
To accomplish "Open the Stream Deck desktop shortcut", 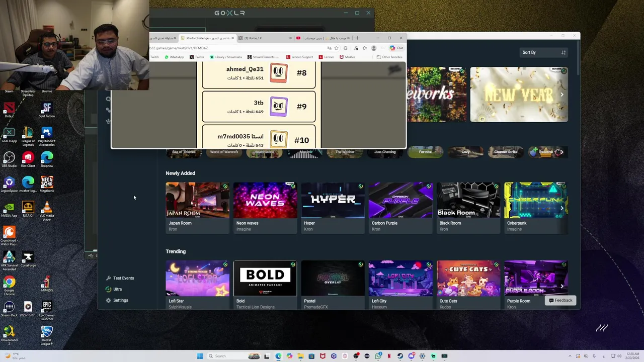I will [9, 309].
